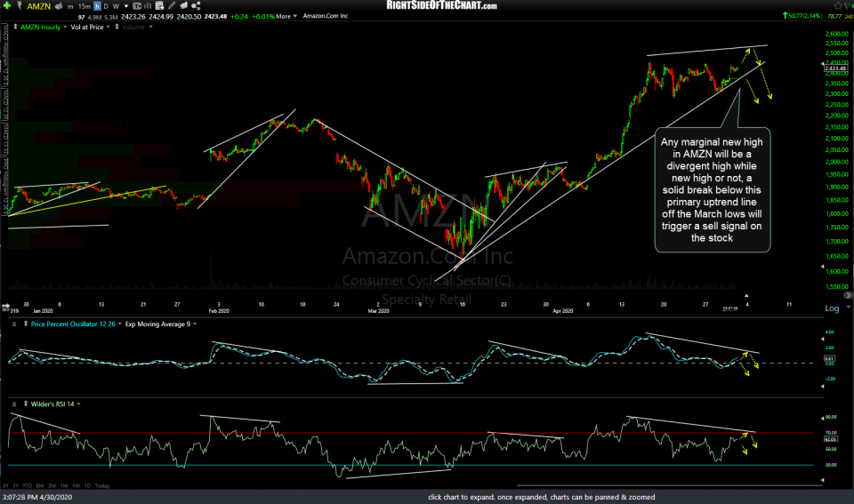The image size is (854, 504).
Task: Click the PPO value marker 0.61
Action: 829,359
